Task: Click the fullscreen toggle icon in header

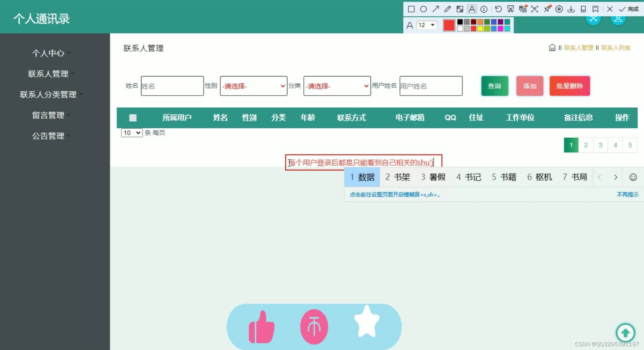Action: point(593,18)
